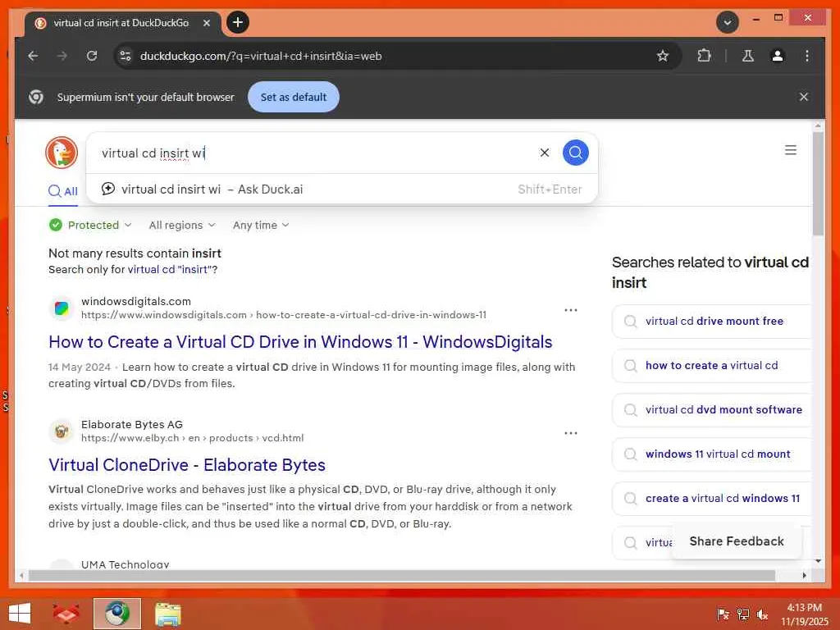Click the windowsdigitals.com favicon

click(x=62, y=308)
